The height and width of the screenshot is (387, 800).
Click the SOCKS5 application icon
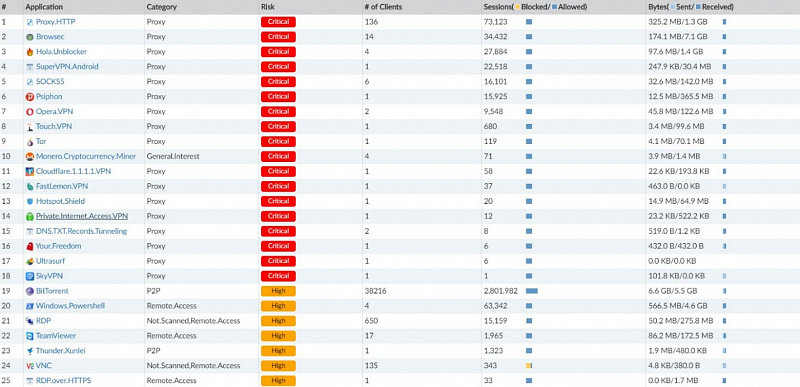pos(30,82)
